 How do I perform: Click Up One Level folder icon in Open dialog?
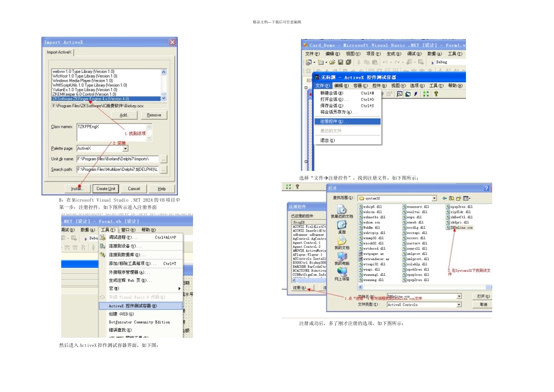[451, 198]
